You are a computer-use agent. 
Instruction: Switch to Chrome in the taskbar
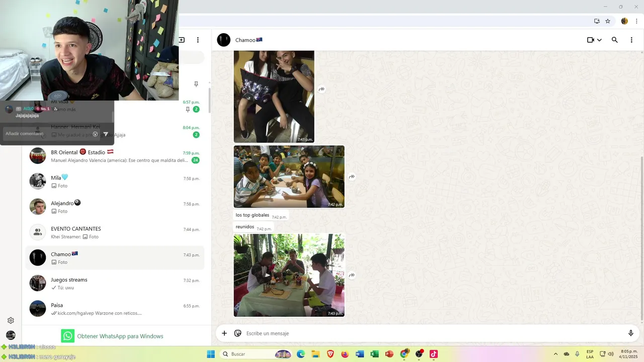point(404,354)
